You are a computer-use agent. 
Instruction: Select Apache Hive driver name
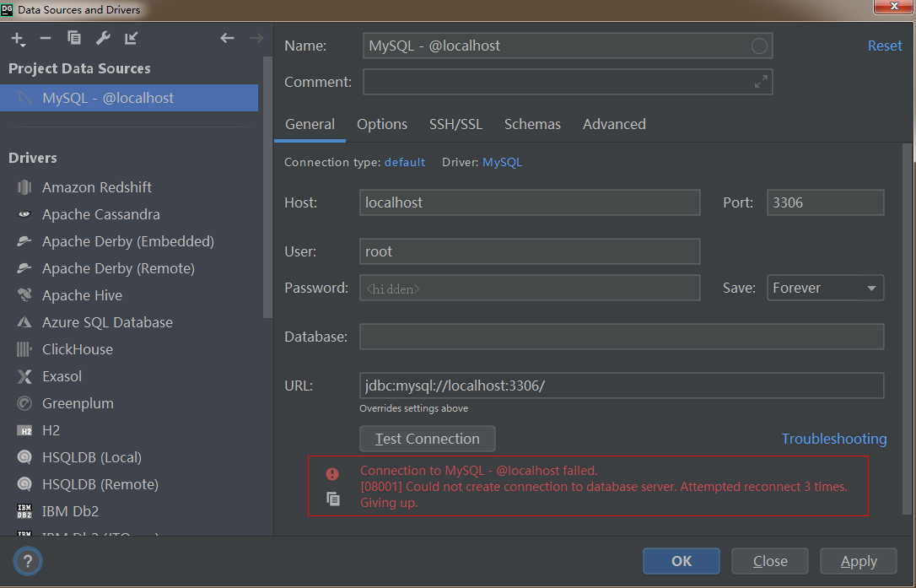coord(83,295)
